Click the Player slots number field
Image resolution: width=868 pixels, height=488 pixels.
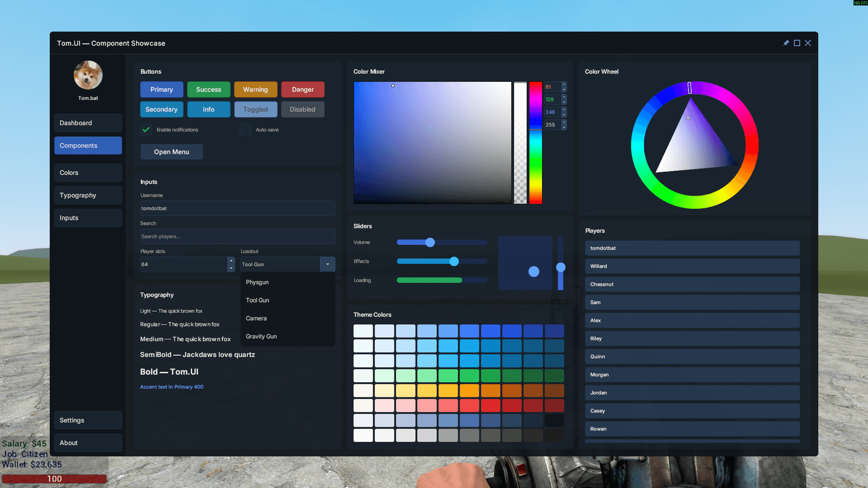click(183, 265)
